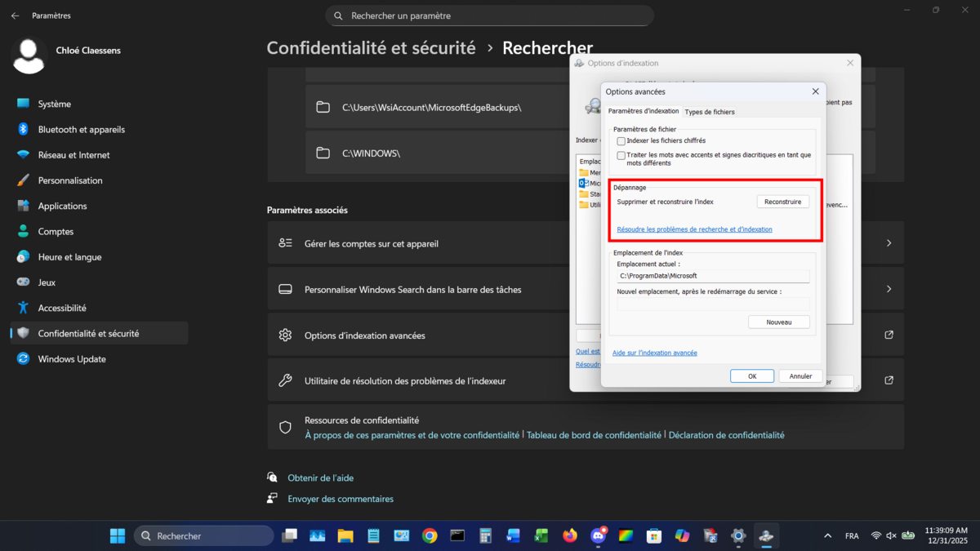
Task: Go back with the back arrow
Action: coord(15,16)
